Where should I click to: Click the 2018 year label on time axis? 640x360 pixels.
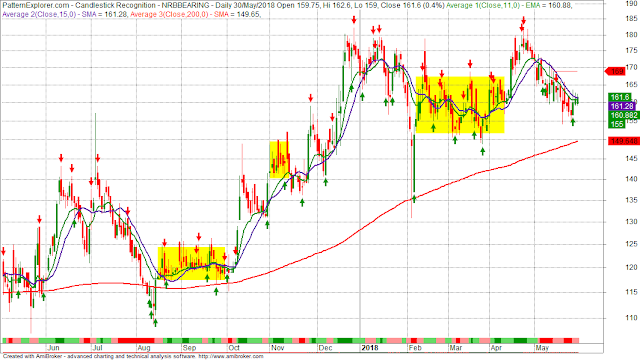tap(370, 348)
